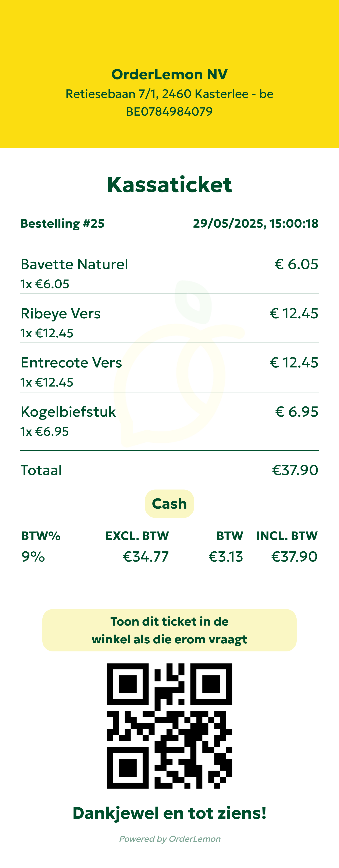The height and width of the screenshot is (868, 339).
Task: Click the QR code image
Action: (169, 726)
